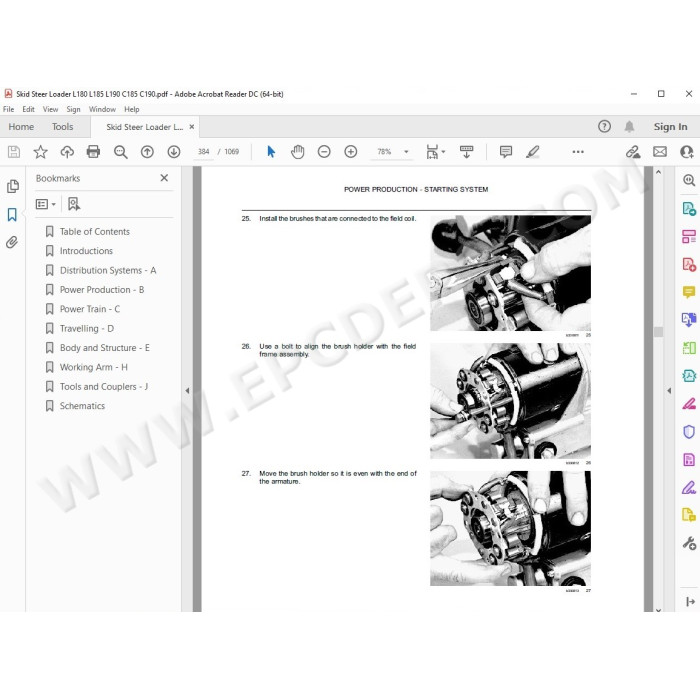
Task: Open Body and Structure - E bookmark
Action: tap(104, 348)
